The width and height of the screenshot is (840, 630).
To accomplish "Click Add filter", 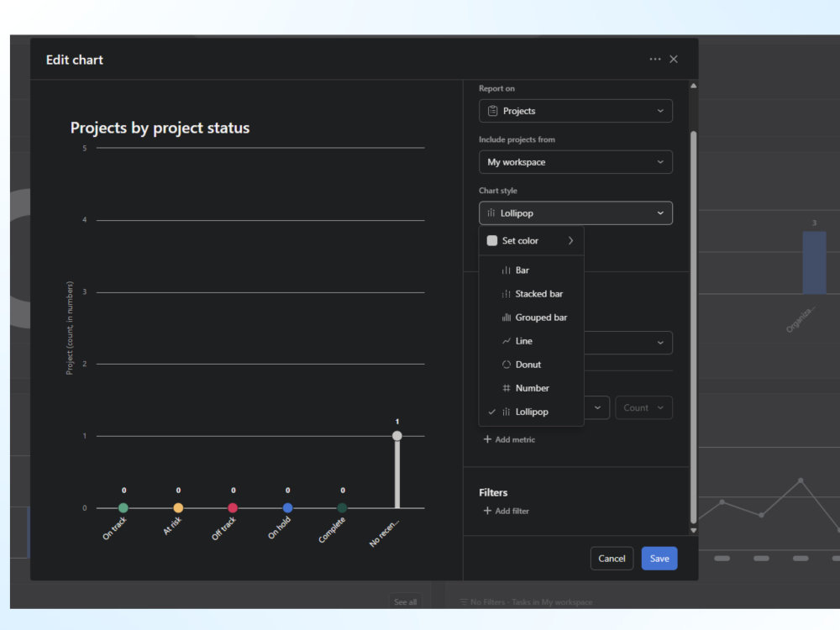I will click(x=507, y=511).
